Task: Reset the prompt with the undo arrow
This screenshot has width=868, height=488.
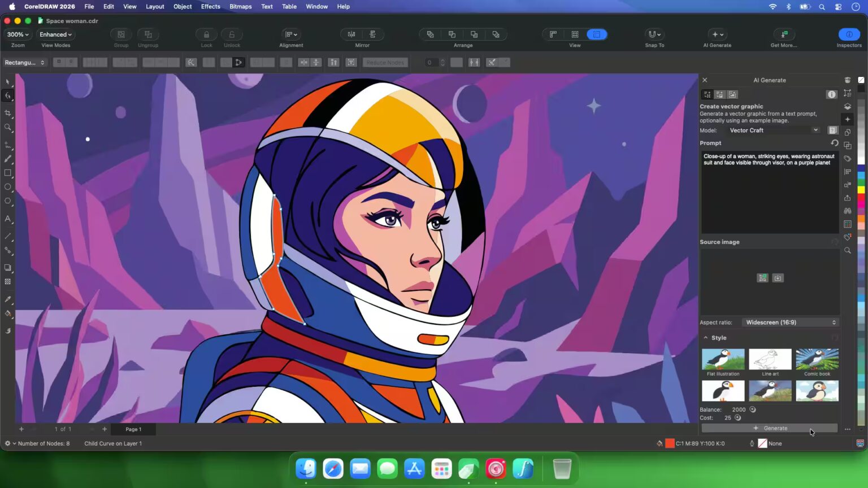Action: pyautogui.click(x=835, y=143)
